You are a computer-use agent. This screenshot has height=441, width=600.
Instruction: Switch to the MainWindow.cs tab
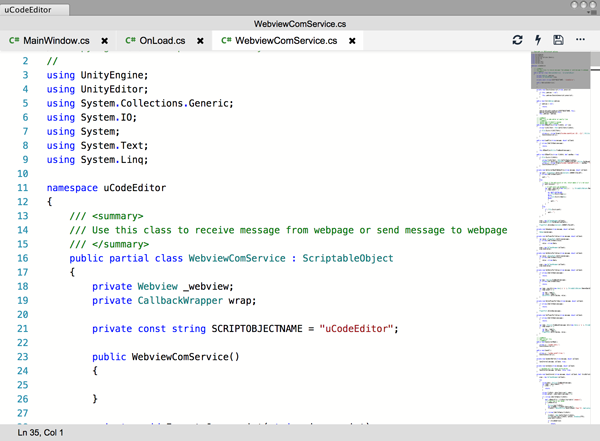(x=56, y=41)
